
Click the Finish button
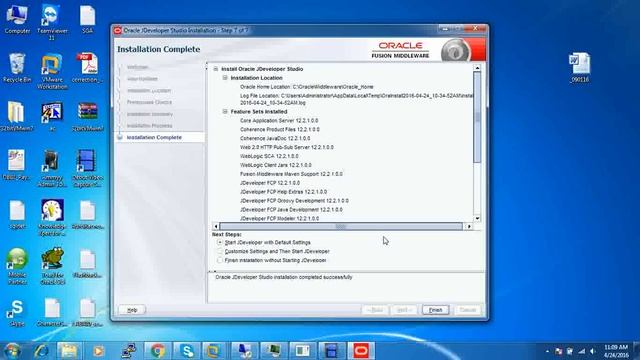(436, 310)
